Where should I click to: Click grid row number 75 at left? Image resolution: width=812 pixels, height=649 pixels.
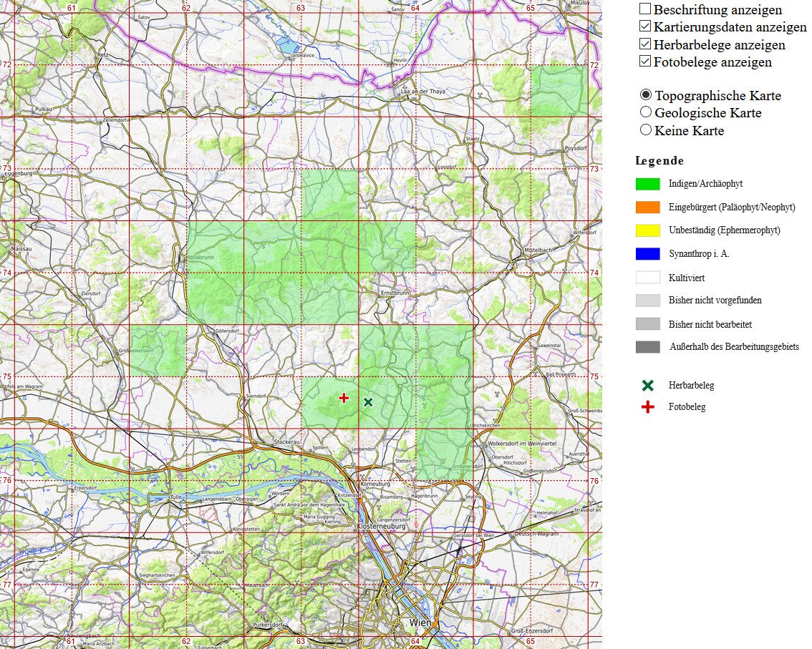[7, 376]
